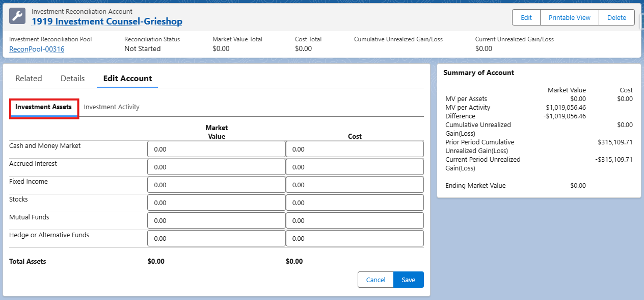Open the 1919 Investment Counsel-Grieshop link

107,21
